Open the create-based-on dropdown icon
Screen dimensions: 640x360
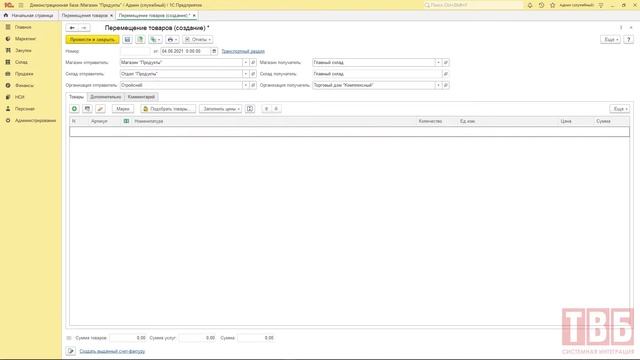tap(155, 40)
